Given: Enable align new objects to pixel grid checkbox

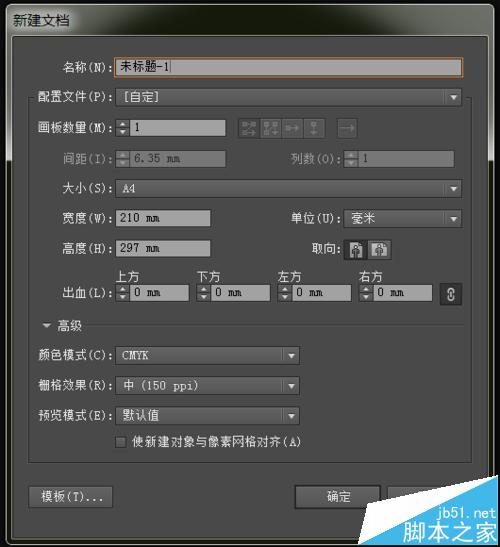Looking at the screenshot, I should pyautogui.click(x=121, y=442).
